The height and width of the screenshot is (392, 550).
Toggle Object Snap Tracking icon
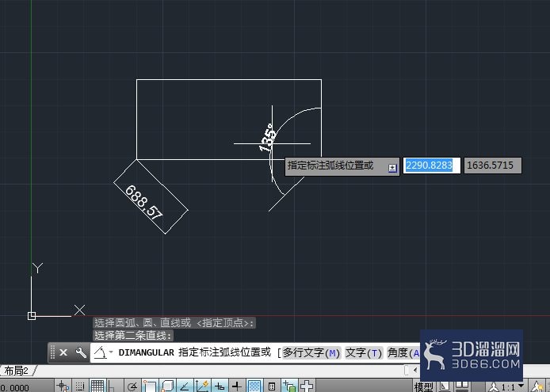pyautogui.click(x=185, y=386)
